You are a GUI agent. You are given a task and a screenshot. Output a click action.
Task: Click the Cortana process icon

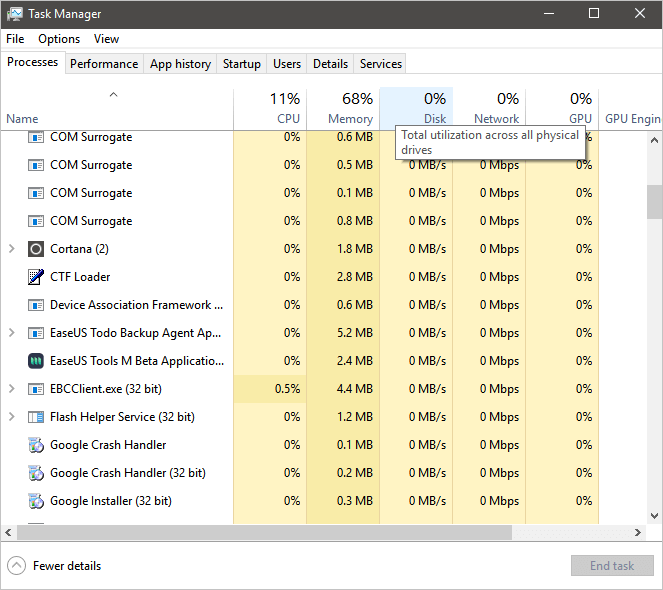36,249
